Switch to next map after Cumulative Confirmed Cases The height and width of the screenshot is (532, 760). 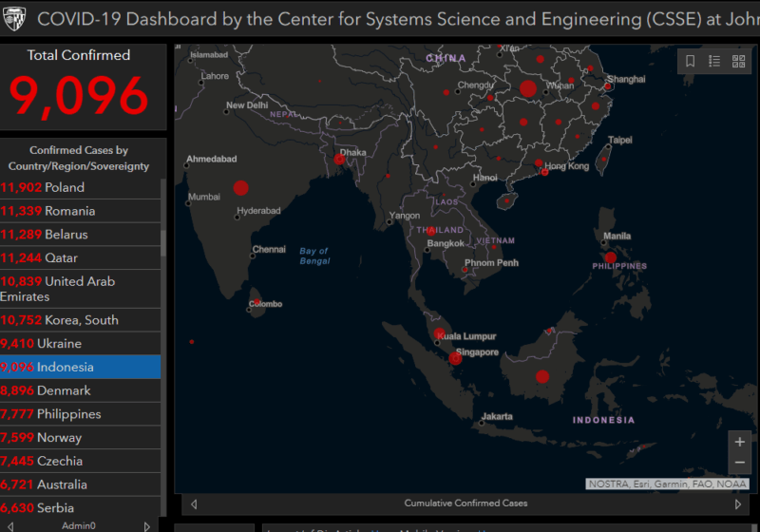[738, 503]
